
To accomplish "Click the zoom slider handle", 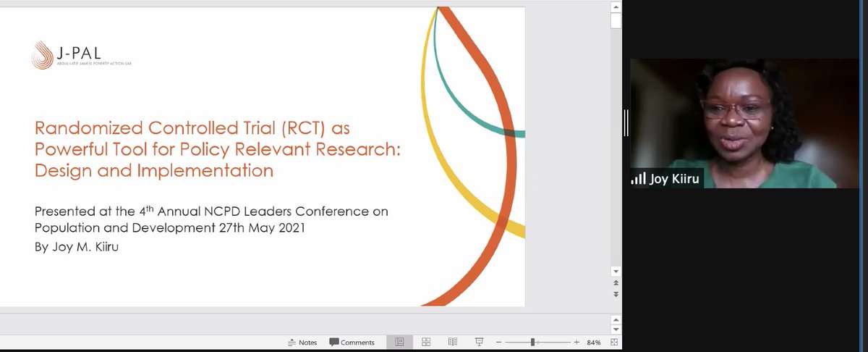I will coord(533,342).
